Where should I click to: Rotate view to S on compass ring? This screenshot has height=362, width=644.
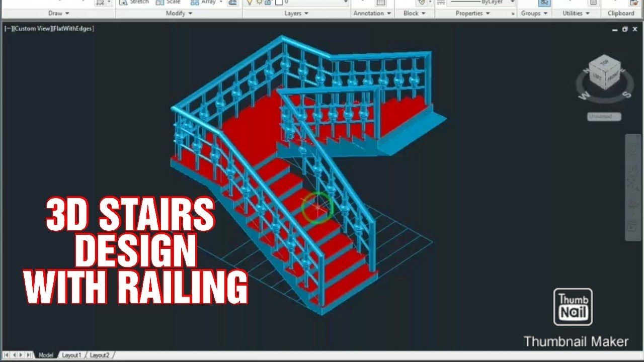[x=626, y=94]
